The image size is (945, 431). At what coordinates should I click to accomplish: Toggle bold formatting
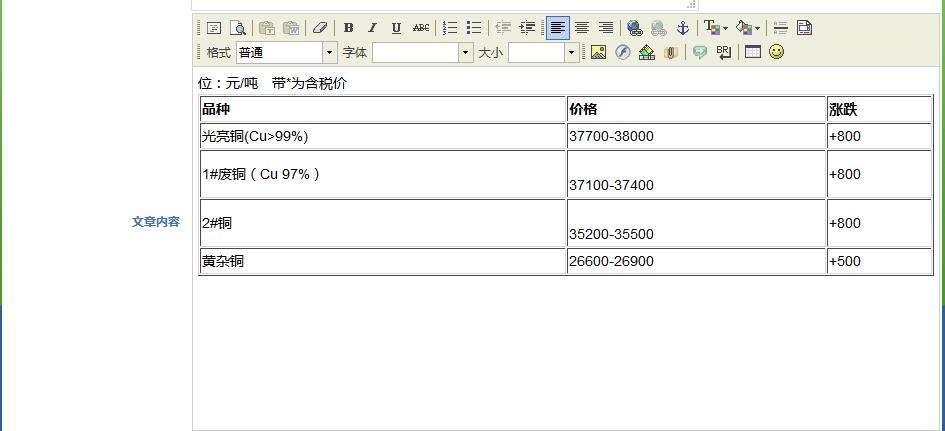(348, 28)
